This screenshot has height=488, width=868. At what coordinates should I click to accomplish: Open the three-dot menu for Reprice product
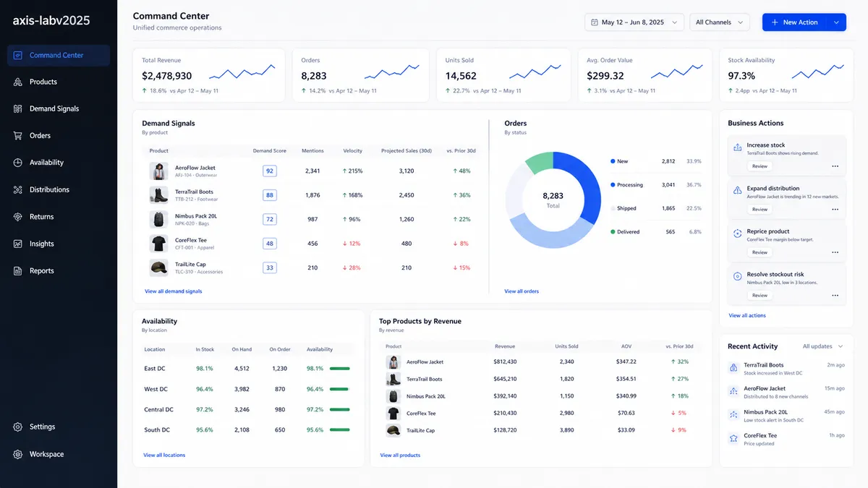[x=835, y=252]
